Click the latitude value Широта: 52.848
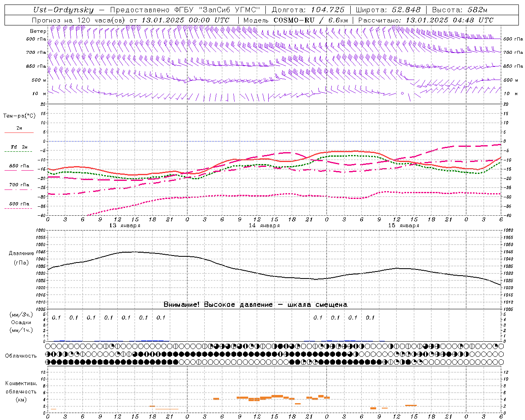 (x=388, y=10)
